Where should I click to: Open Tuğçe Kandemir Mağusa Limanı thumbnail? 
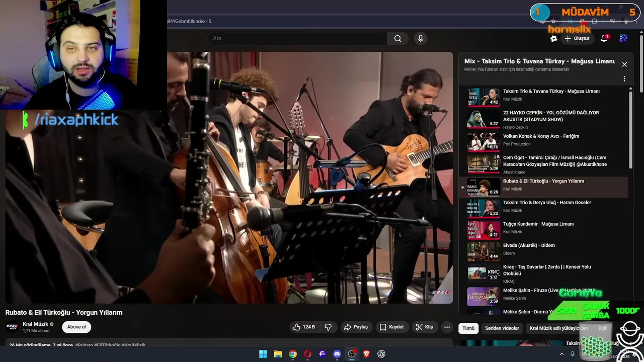[x=484, y=230]
